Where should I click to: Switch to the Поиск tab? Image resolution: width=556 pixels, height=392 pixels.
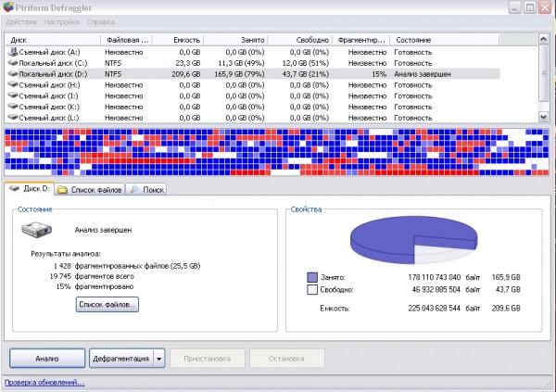point(145,190)
